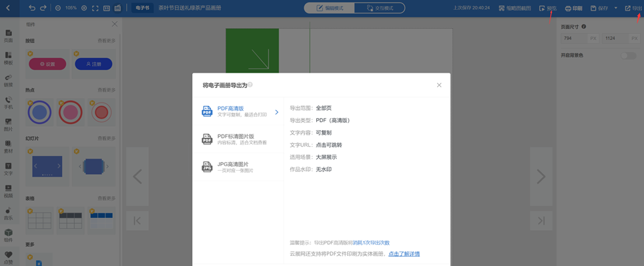
Task: Open the 模板 templates sidebar item
Action: point(8,58)
